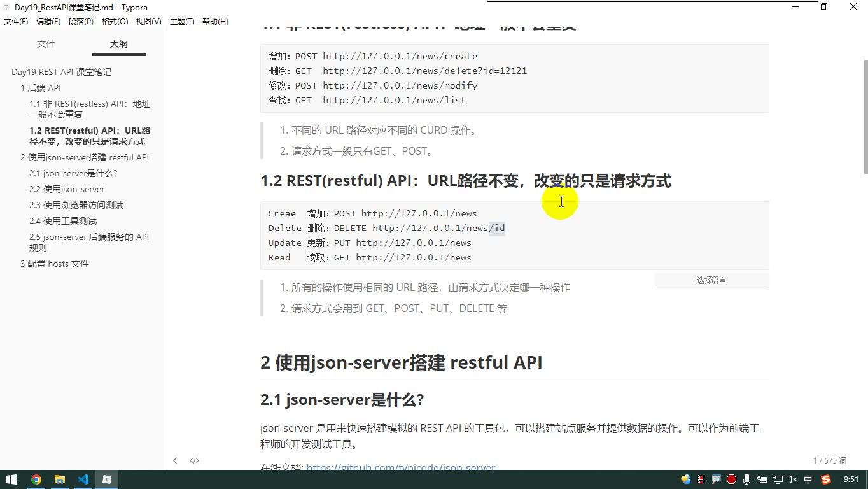The image size is (868, 489).
Task: Navigate to '2.1 json-server是什么?' in outline
Action: coord(73,173)
